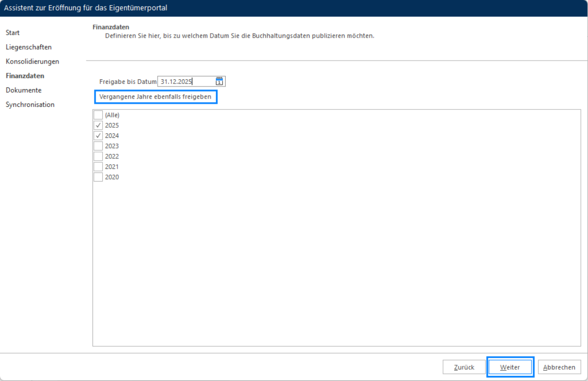The width and height of the screenshot is (588, 381).
Task: Select the Finanzdaten step in sidebar
Action: (25, 76)
